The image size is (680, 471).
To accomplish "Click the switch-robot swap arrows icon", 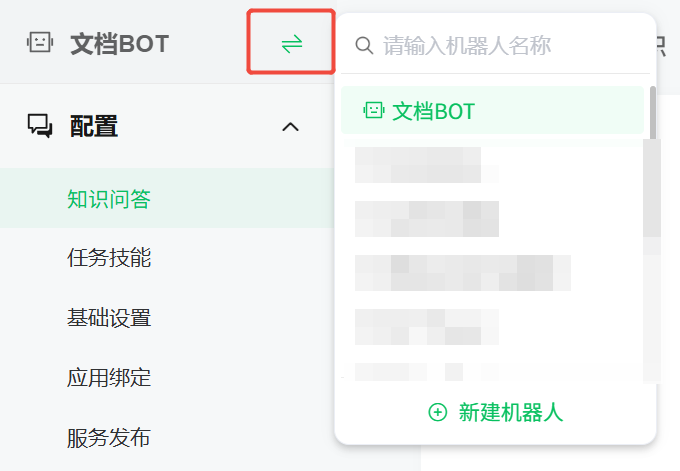I will 291,44.
